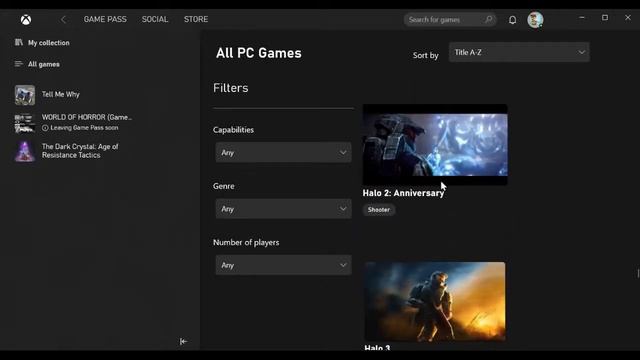Click the All games list icon

pos(19,64)
